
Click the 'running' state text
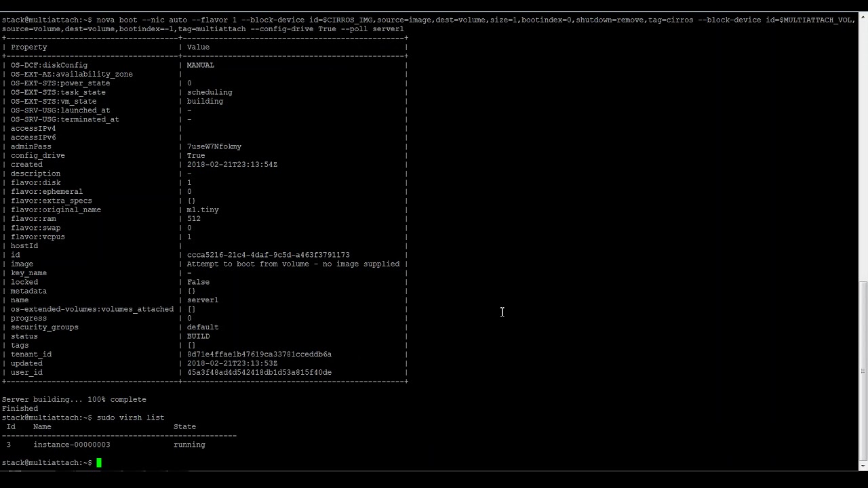189,445
